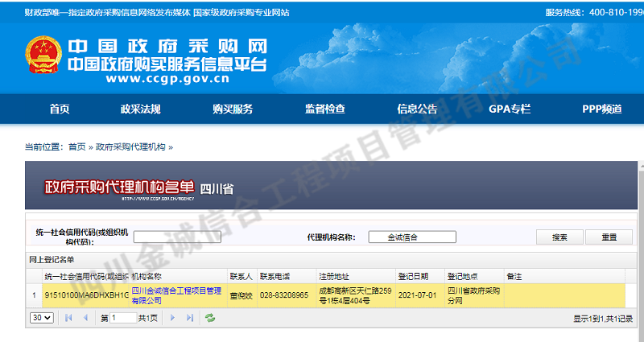Select date cell 2021-07-01
This screenshot has height=342, width=644.
pos(420,295)
